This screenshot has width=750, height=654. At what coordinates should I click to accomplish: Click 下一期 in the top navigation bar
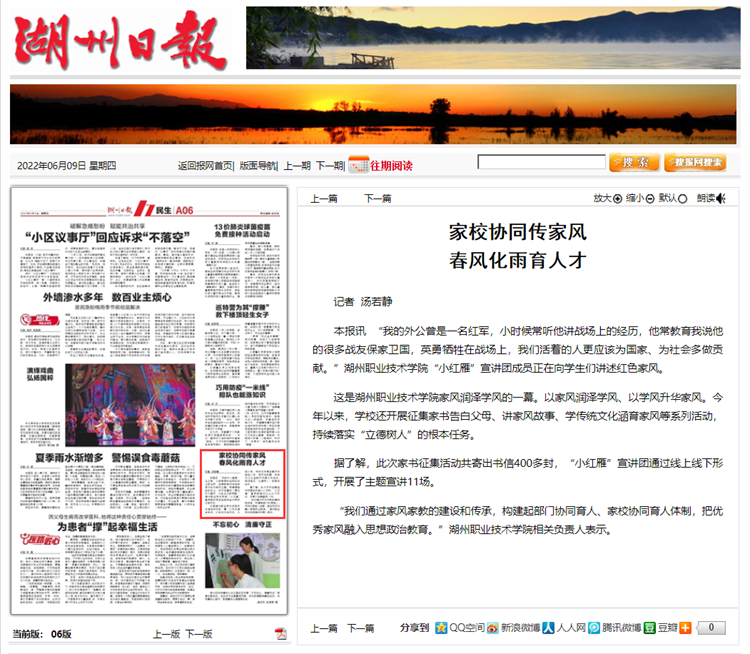pos(330,166)
